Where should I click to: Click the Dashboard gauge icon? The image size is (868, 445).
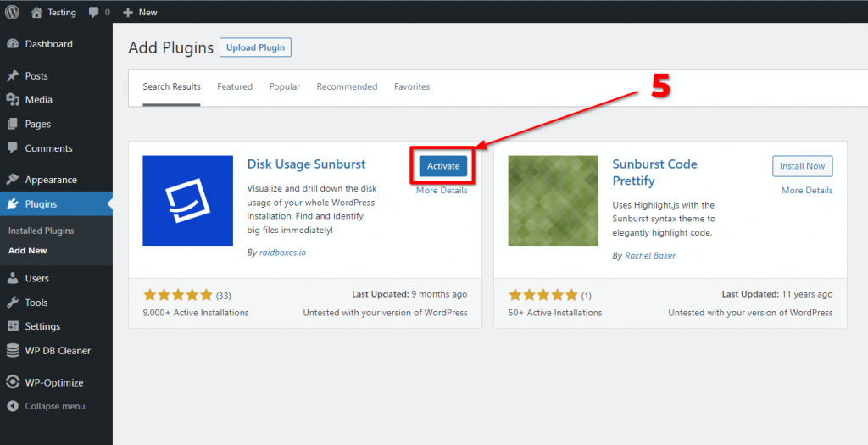(13, 44)
